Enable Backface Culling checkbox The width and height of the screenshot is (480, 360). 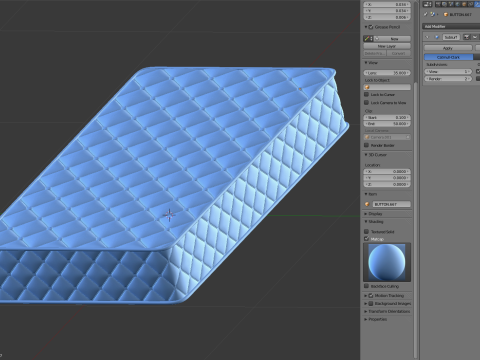click(x=366, y=286)
